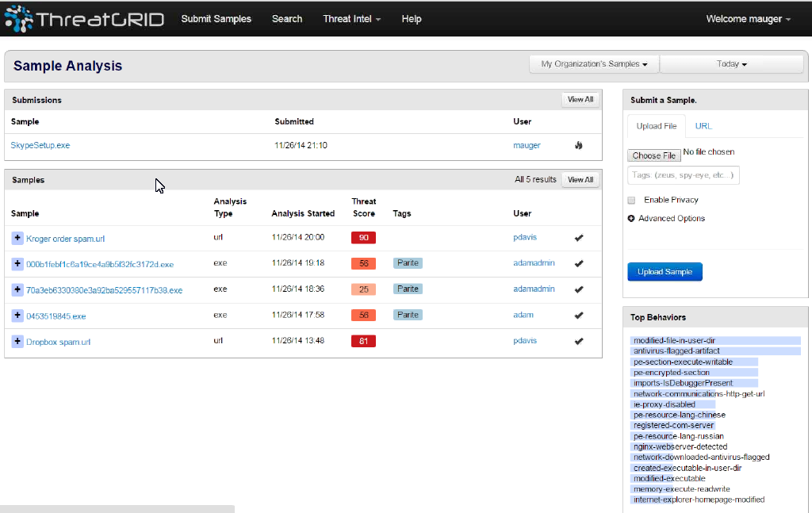
Task: Switch to the URL tab
Action: pyautogui.click(x=703, y=126)
